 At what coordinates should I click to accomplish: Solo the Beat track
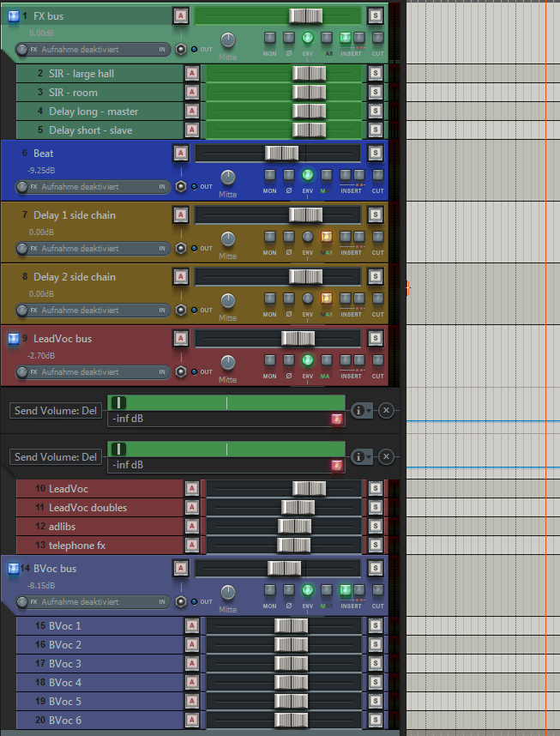[x=375, y=153]
